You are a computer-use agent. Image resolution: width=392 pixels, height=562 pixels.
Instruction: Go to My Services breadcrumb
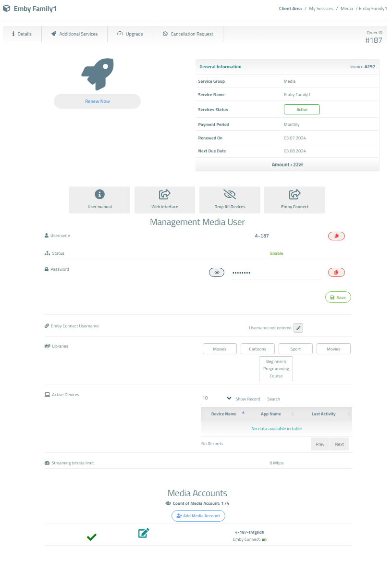point(321,9)
